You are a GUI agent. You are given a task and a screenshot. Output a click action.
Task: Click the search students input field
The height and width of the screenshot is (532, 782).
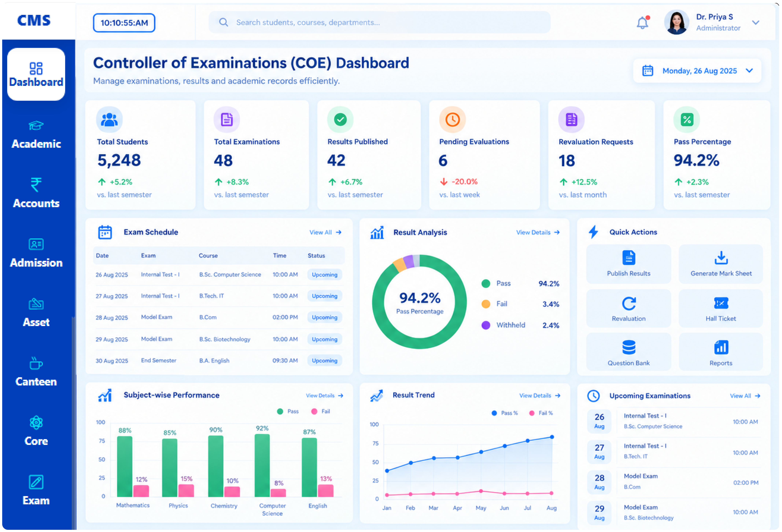coord(379,22)
